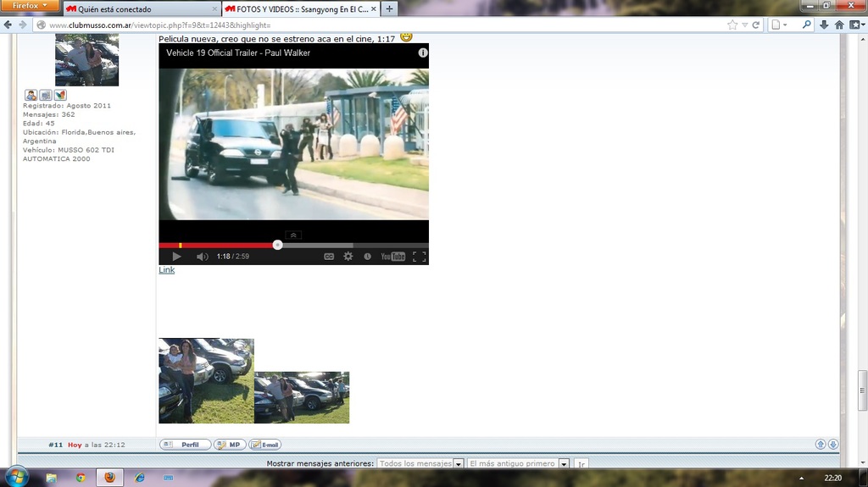Click the '#11' post number
The width and height of the screenshot is (868, 487).
pyautogui.click(x=55, y=445)
